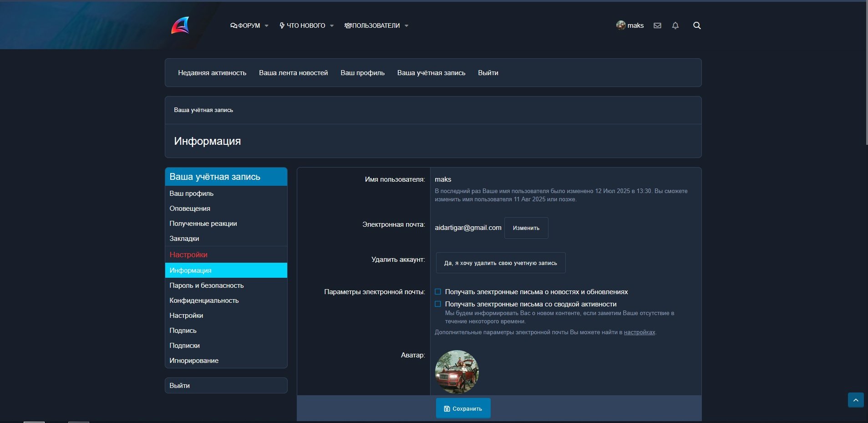
Task: Enable news and updates emails checkbox
Action: pos(438,292)
